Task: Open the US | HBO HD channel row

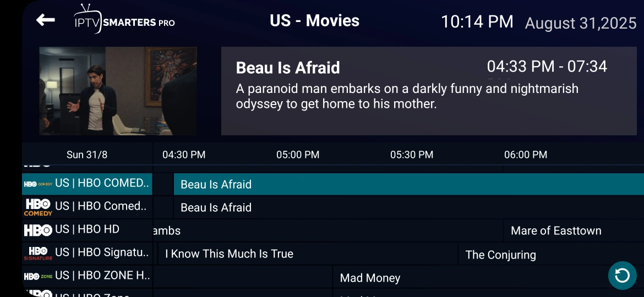Action: click(87, 230)
